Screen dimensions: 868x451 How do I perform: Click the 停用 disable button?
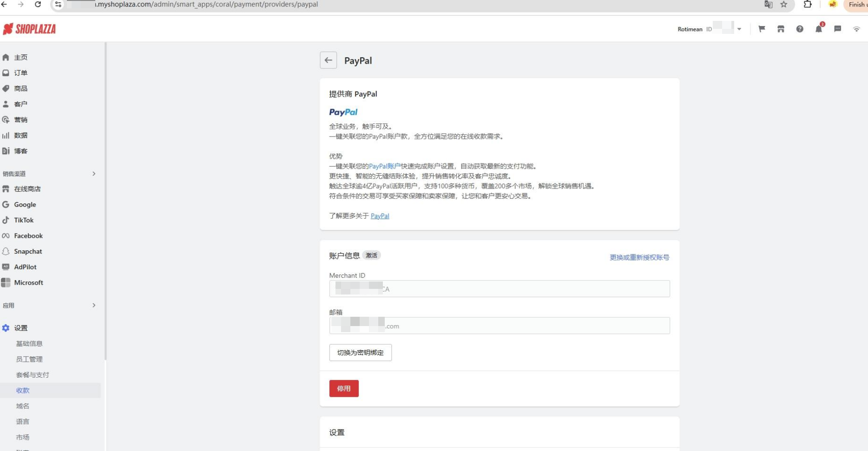(x=344, y=389)
